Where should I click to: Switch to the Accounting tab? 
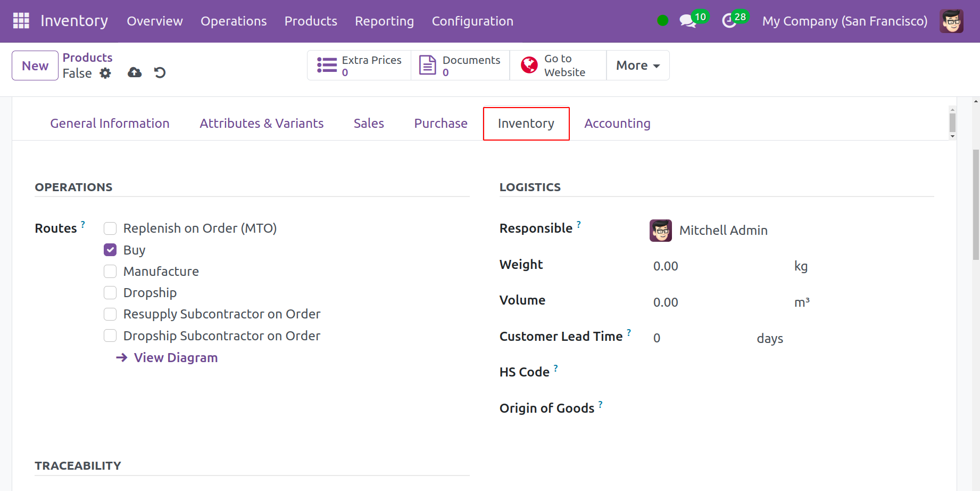(x=617, y=124)
